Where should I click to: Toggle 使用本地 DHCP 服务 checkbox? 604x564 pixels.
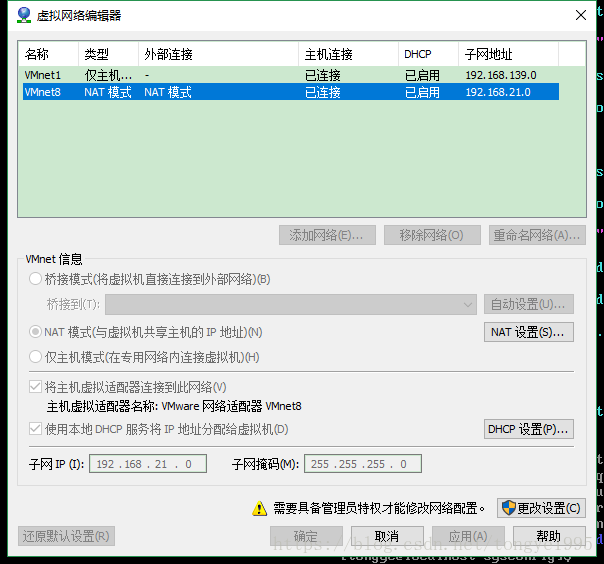35,428
